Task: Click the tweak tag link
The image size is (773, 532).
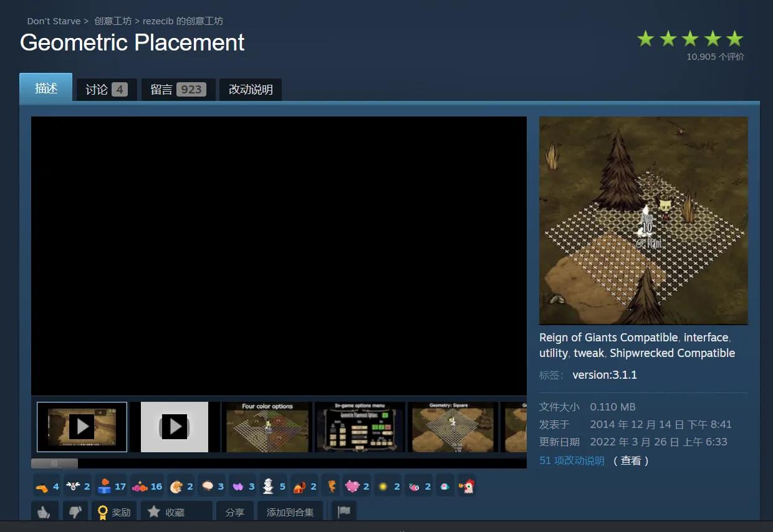Action: click(589, 353)
